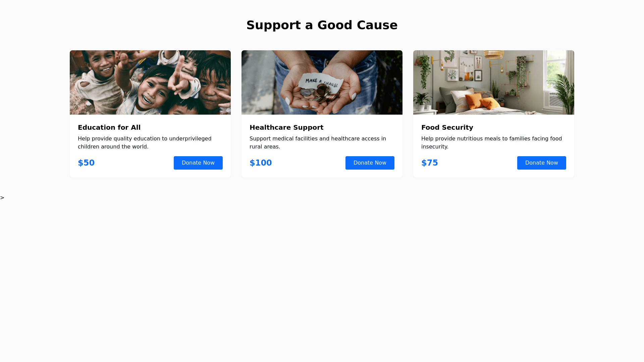Click Donate Now for Healthcare Support
Screen dimensions: 644x362
(370, 163)
